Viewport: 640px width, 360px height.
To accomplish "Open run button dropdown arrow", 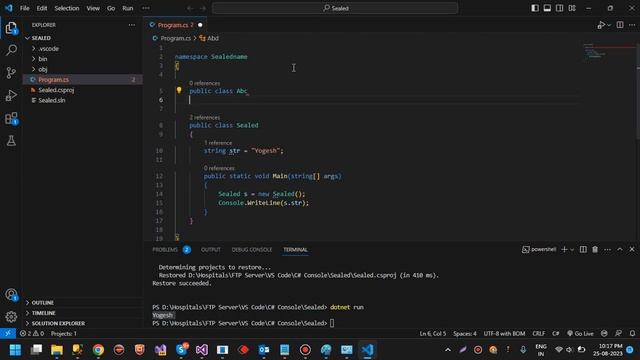I will pos(609,25).
